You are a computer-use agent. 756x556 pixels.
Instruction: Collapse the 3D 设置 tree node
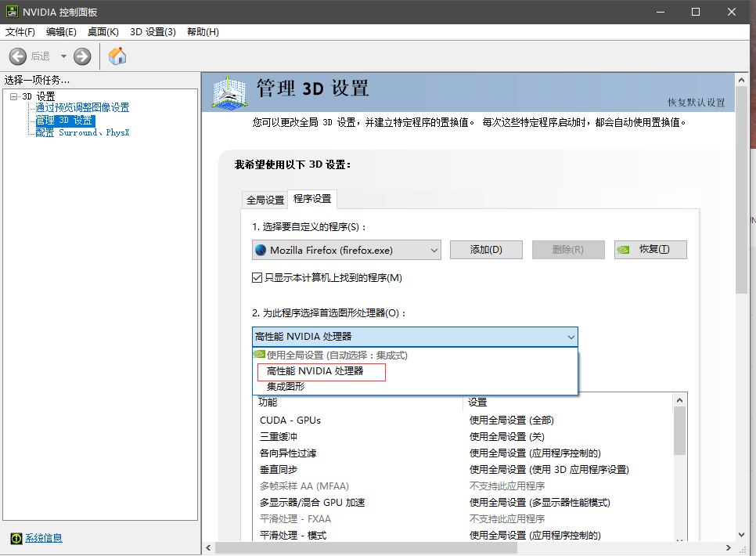[13, 96]
